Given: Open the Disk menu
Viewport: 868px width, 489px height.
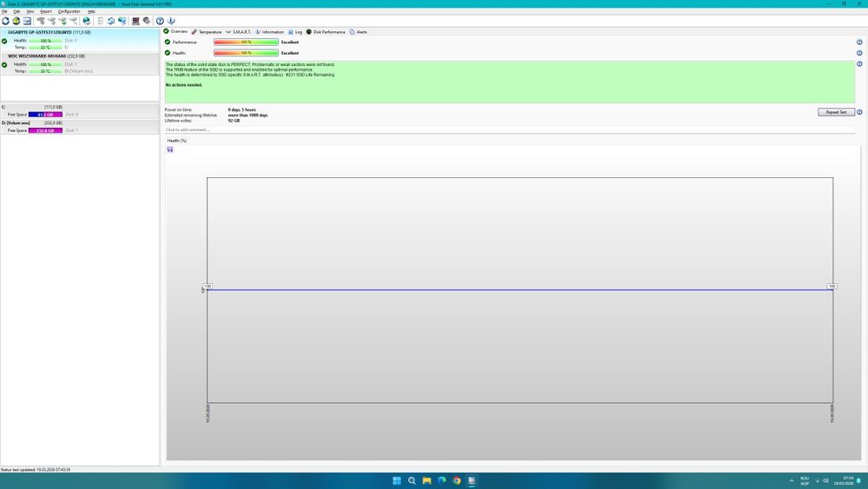Looking at the screenshot, I should pyautogui.click(x=16, y=11).
